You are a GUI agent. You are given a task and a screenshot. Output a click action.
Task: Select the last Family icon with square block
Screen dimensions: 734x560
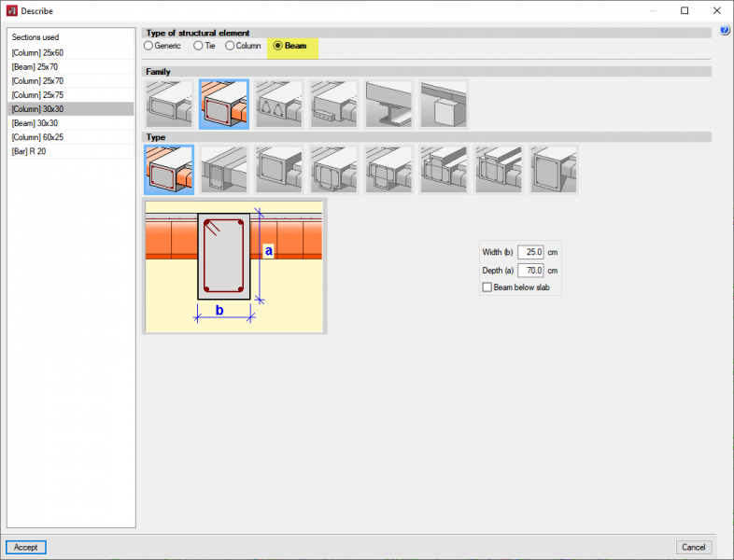click(x=444, y=104)
